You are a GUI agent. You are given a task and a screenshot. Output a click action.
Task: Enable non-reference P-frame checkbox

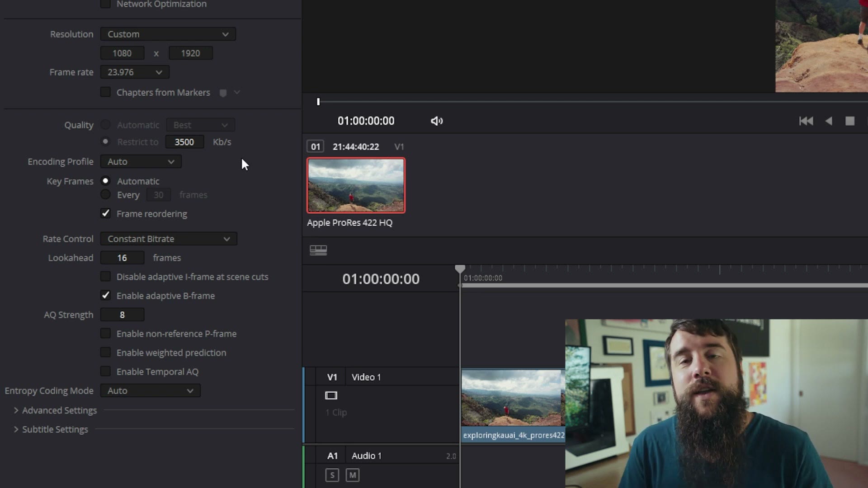[x=105, y=333]
